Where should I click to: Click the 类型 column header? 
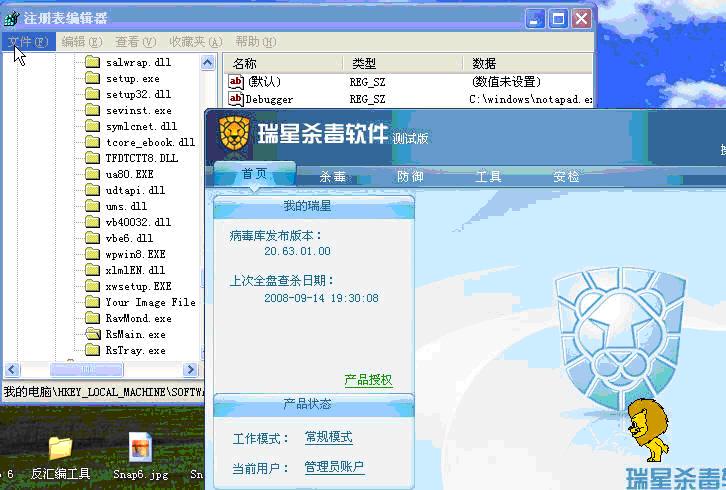point(402,63)
